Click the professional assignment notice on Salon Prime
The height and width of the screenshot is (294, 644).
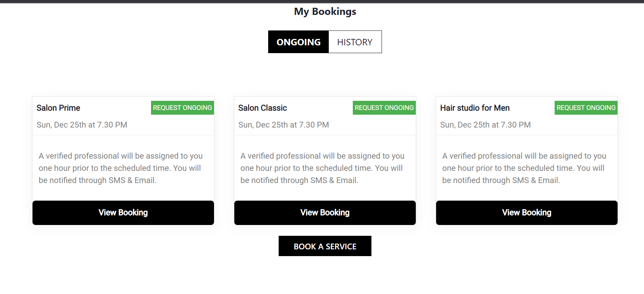pyautogui.click(x=121, y=168)
